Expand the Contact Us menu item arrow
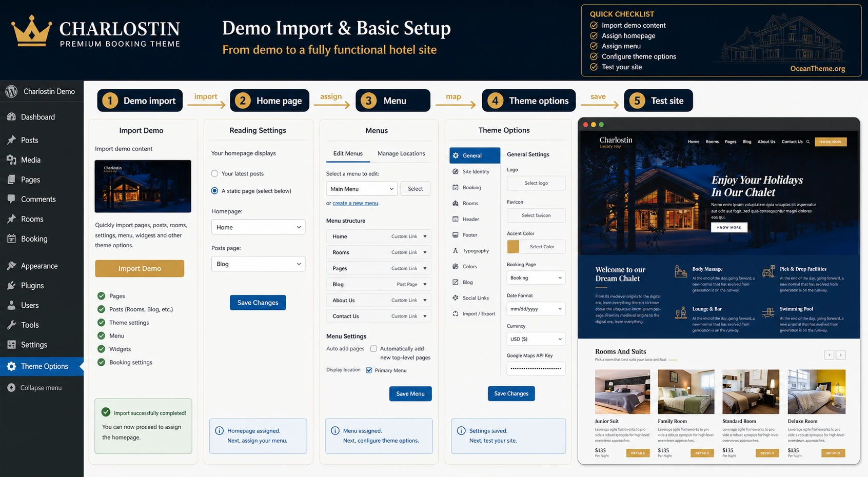 425,316
